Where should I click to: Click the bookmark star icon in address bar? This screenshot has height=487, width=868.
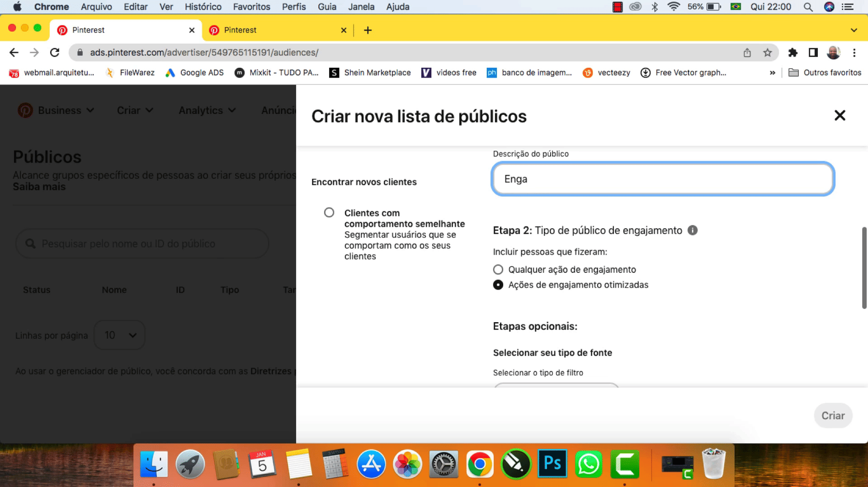[x=767, y=53]
